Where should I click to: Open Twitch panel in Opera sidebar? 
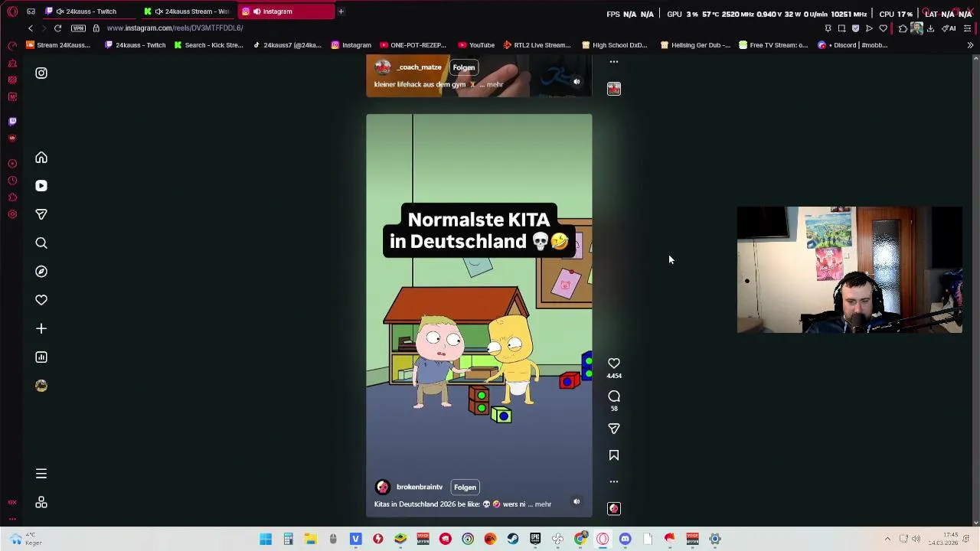[12, 122]
